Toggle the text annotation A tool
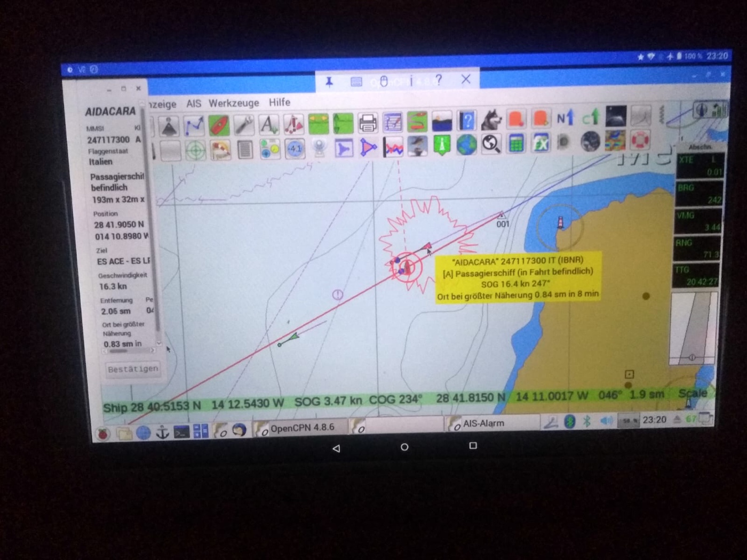 (268, 125)
